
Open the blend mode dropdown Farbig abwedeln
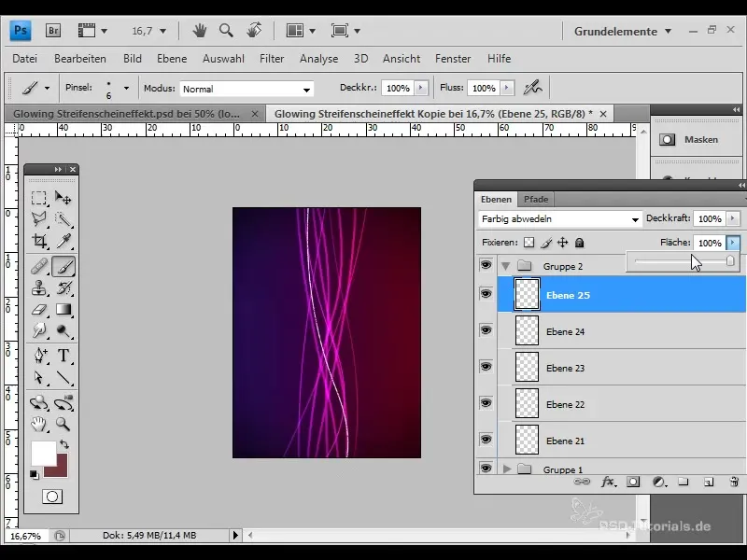coord(559,219)
